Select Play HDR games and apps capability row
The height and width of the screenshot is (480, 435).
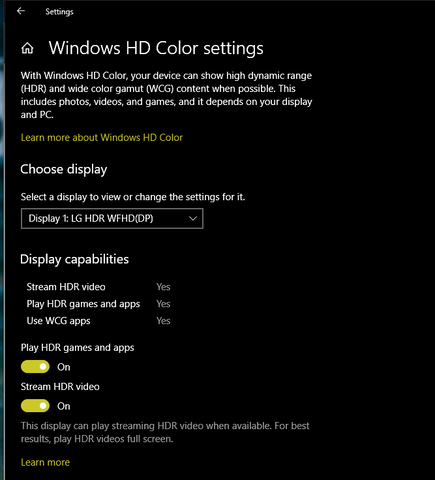coord(98,304)
